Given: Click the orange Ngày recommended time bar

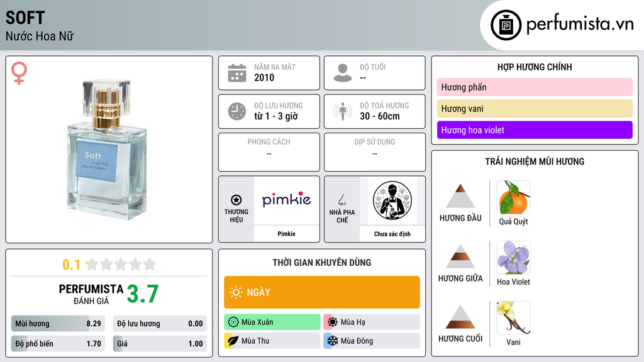Looking at the screenshot, I should tap(321, 292).
